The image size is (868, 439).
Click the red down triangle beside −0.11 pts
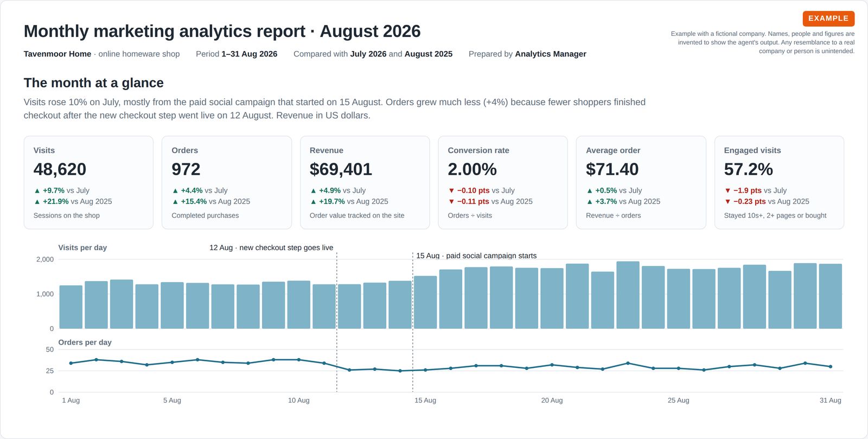(x=451, y=201)
